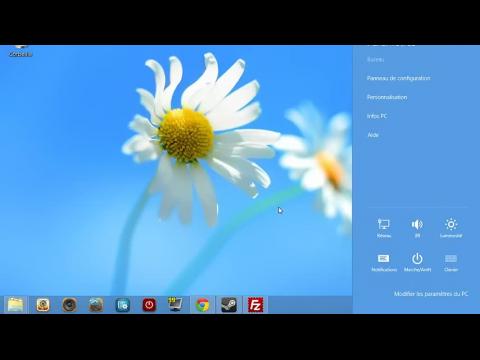Click Modifier les paramètres du PC

click(431, 294)
